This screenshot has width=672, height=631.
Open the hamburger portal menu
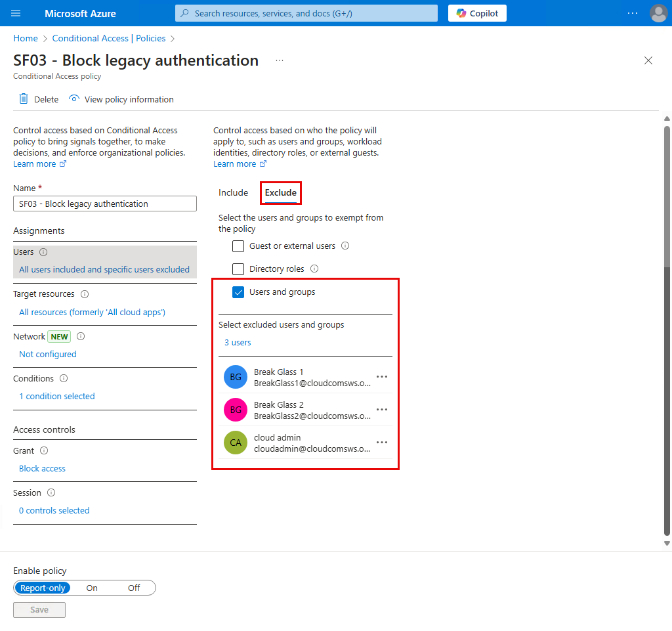tap(16, 13)
